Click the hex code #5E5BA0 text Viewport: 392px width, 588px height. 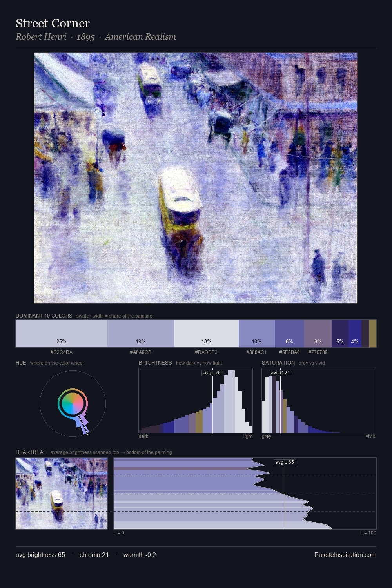(290, 352)
